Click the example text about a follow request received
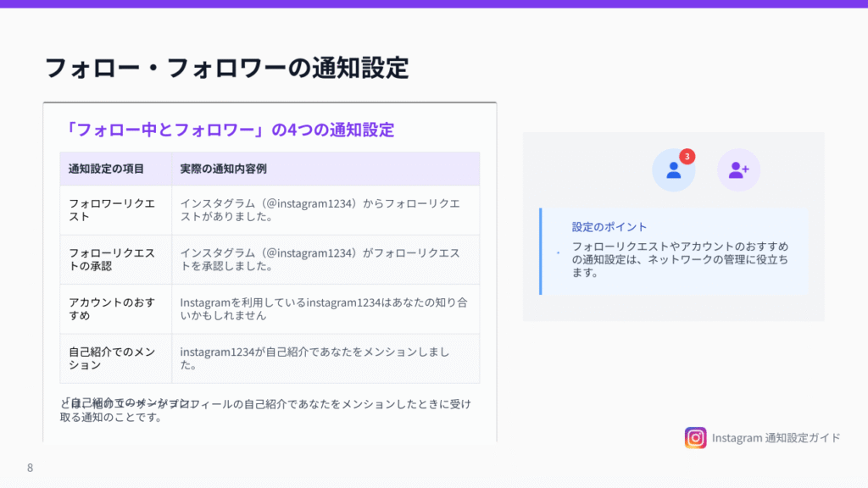The image size is (868, 488). (x=320, y=210)
